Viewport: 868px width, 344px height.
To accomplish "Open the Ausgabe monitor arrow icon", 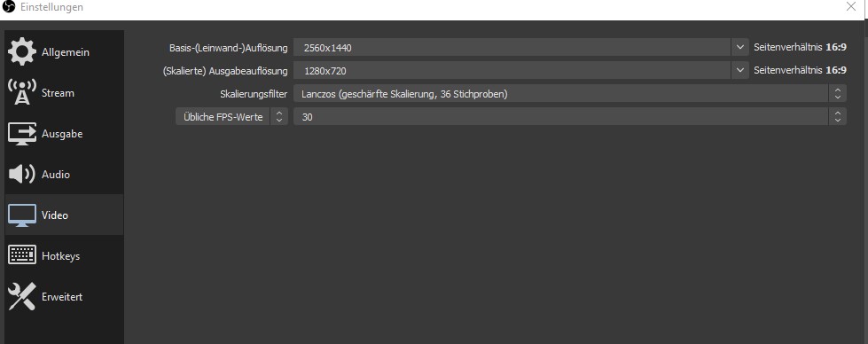I will click(x=22, y=134).
